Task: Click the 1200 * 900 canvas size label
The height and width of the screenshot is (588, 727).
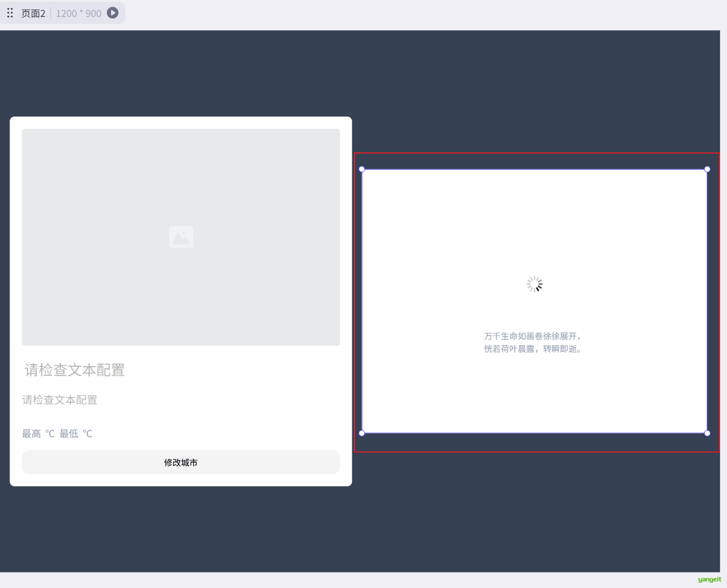Action: pos(78,13)
